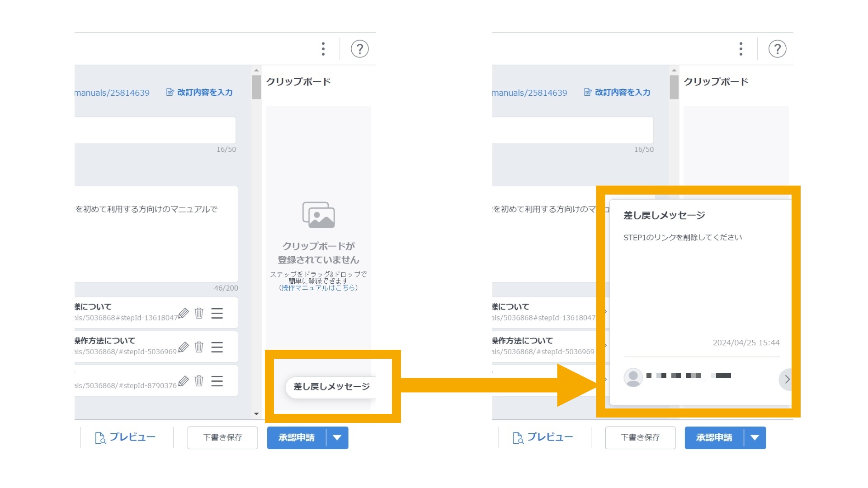868x488 pixels.
Task: Click the help question mark in left panel
Action: [359, 49]
